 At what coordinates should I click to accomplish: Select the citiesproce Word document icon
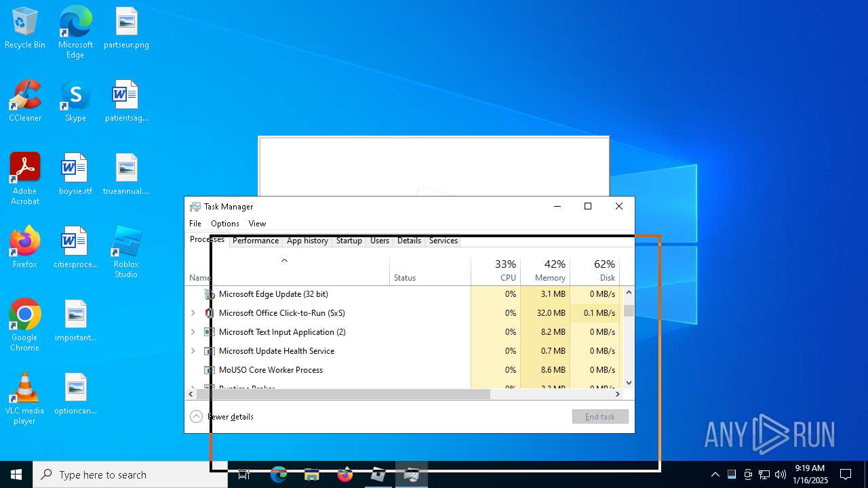[x=75, y=248]
